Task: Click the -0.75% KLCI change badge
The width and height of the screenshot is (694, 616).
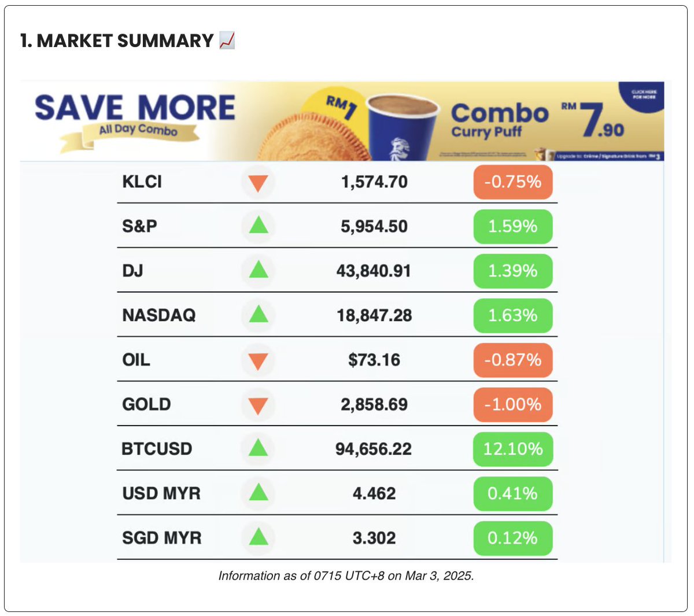Action: click(513, 182)
